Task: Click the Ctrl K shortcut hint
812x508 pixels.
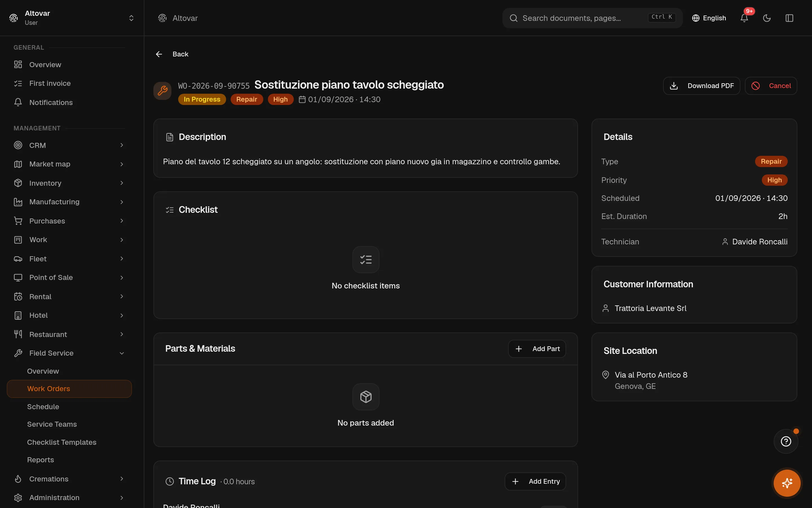Action: (x=662, y=17)
